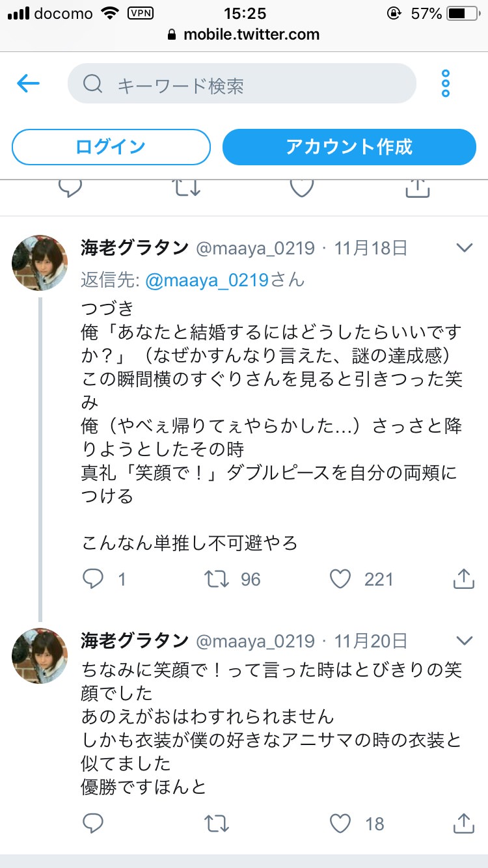Retweet the tweet with 96 retweets
Screen dimensions: 488x868
point(218,578)
